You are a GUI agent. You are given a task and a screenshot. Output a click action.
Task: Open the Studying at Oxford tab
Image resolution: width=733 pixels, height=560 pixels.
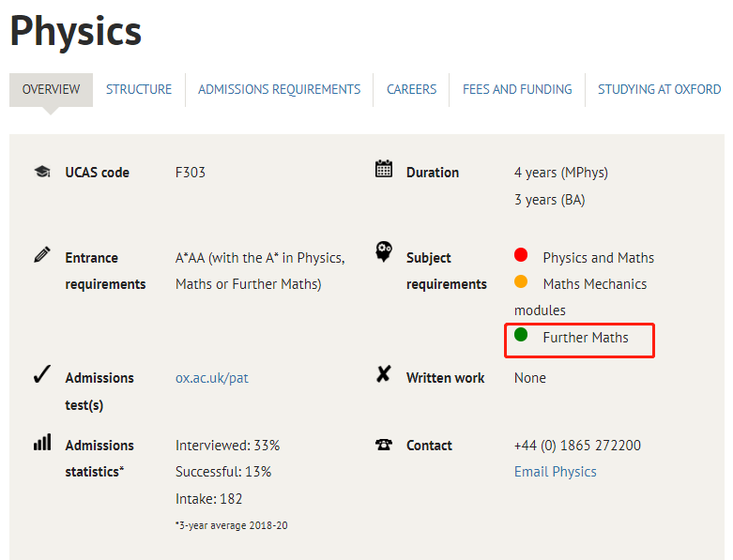coord(659,90)
